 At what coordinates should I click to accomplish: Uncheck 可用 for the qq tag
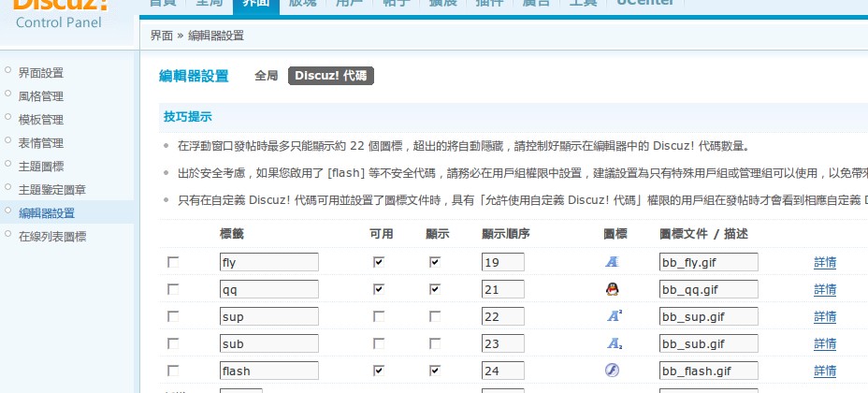379,289
